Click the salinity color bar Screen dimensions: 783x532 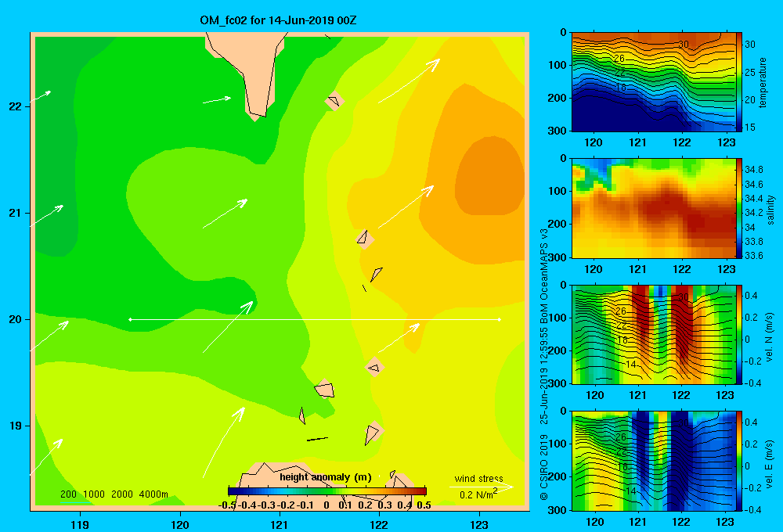pos(738,209)
